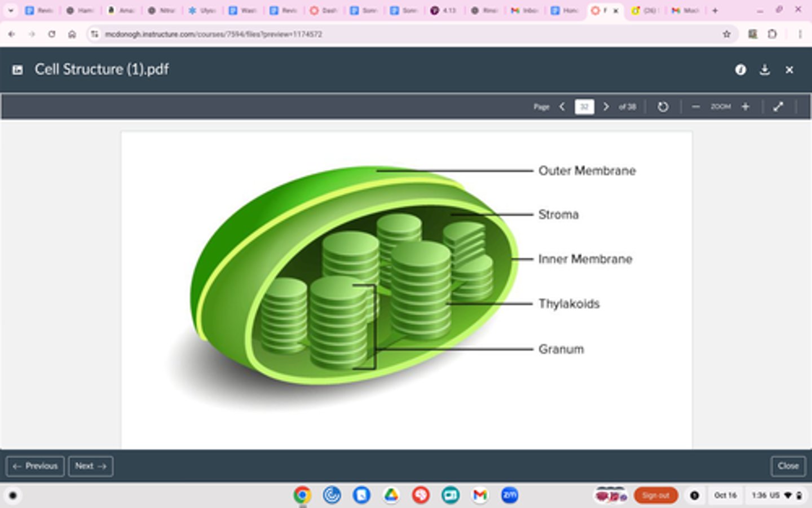Click the Inner Membrane label
Screen dimensions: 812x508
point(585,259)
